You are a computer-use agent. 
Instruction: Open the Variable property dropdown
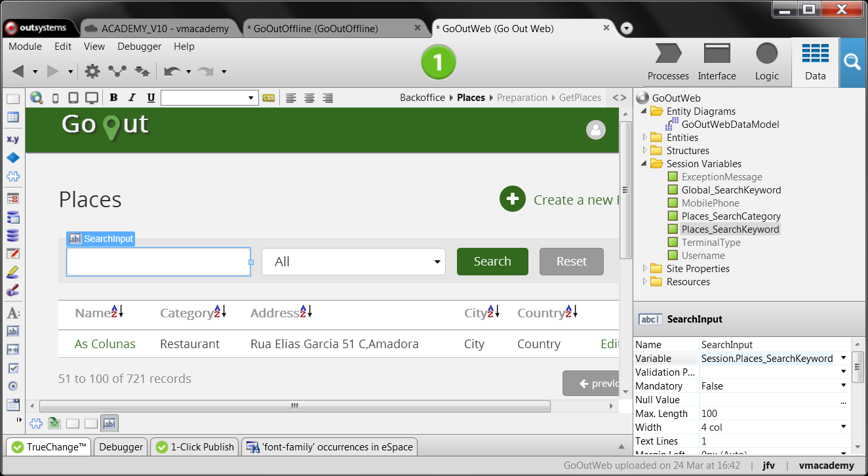coord(843,359)
